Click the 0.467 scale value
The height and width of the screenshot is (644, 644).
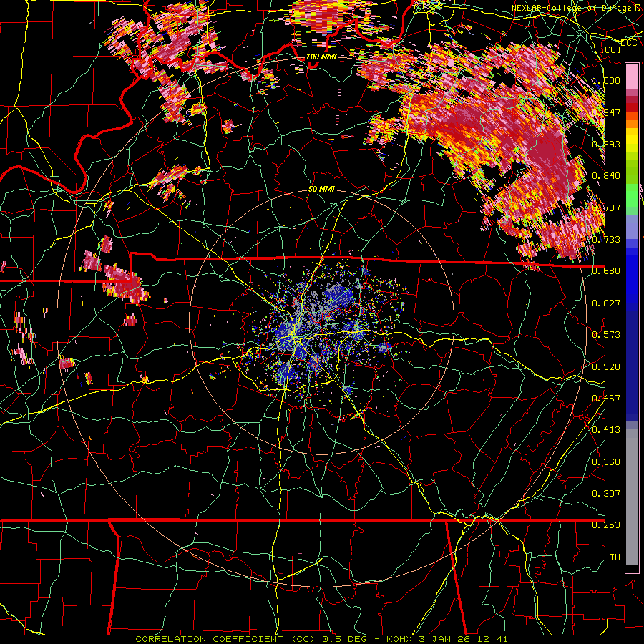(x=606, y=398)
